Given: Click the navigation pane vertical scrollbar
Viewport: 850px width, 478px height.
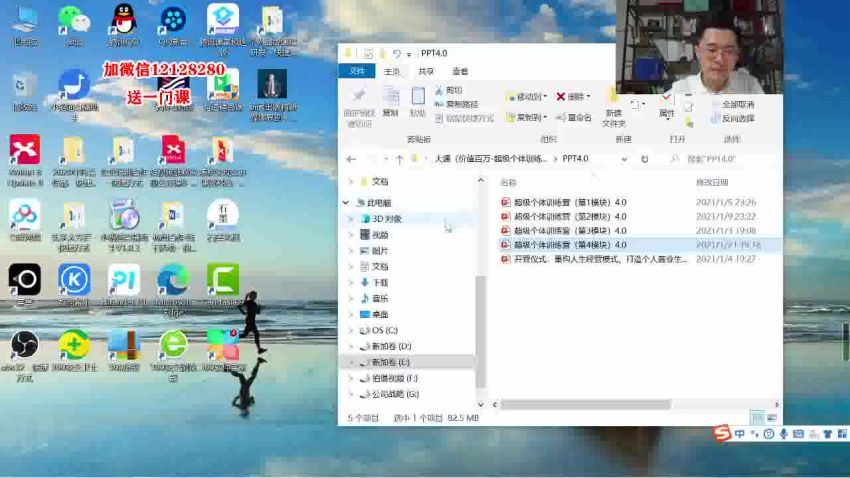Looking at the screenshot, I should tap(480, 331).
